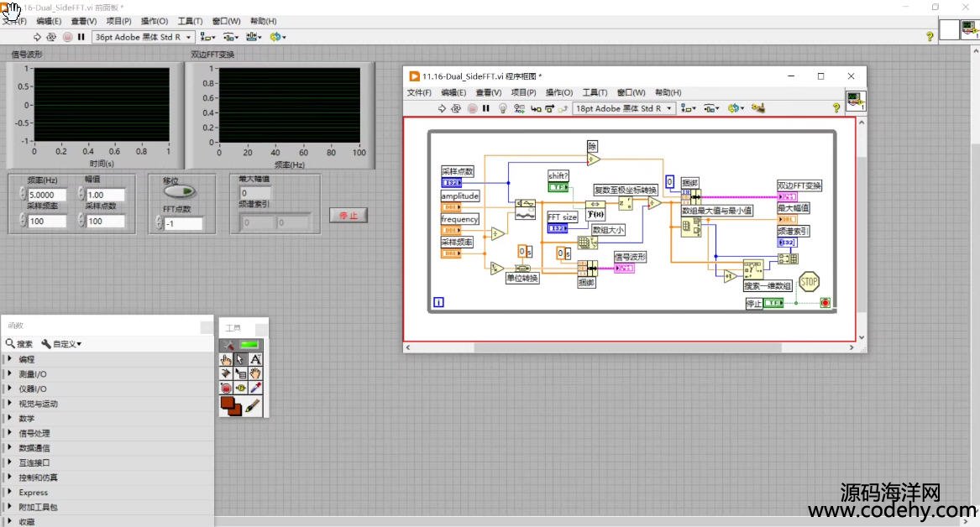The height and width of the screenshot is (527, 980).
Task: Click the Run arrow in block diagram window
Action: click(442, 108)
